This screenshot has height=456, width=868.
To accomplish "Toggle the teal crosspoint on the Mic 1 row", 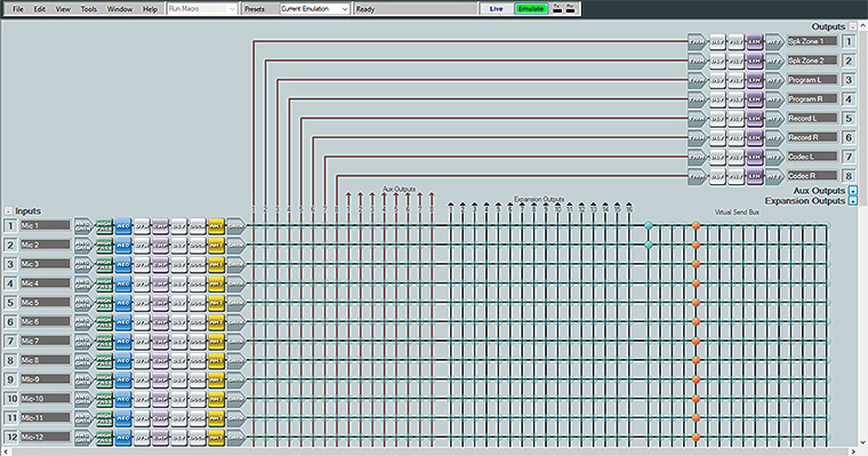I will (649, 226).
